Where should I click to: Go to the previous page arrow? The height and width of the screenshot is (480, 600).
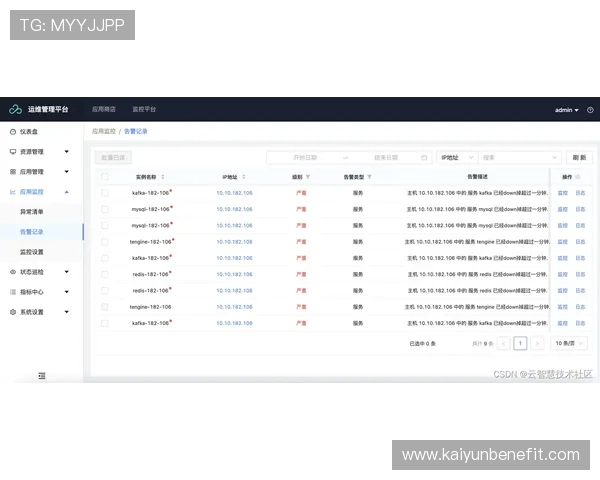click(504, 343)
